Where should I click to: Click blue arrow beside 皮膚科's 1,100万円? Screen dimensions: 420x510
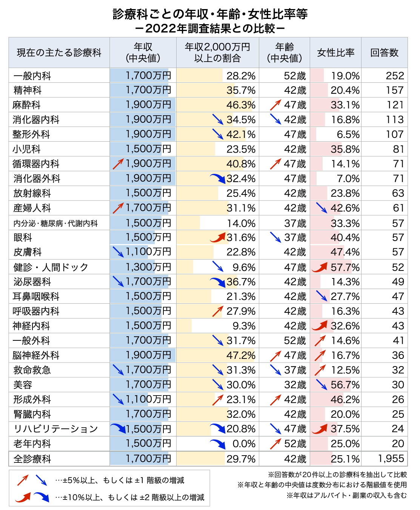point(118,252)
